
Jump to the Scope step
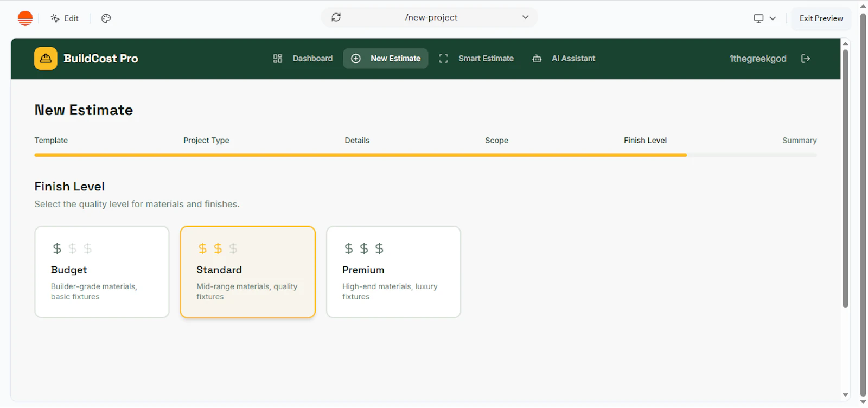click(496, 140)
